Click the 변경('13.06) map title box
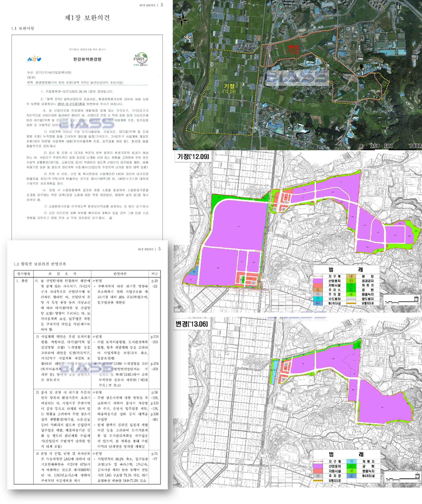This screenshot has width=422, height=504. tap(192, 324)
